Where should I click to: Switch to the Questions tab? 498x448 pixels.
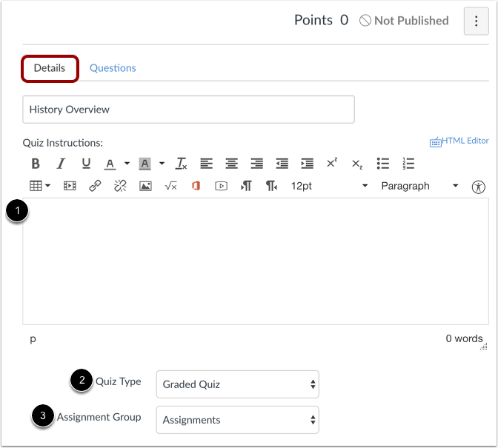point(113,68)
